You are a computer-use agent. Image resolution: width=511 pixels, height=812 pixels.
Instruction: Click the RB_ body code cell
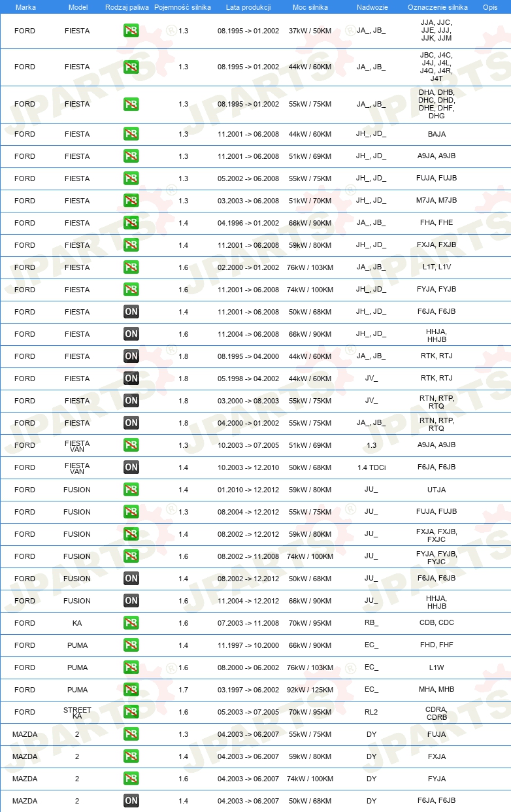coord(371,623)
